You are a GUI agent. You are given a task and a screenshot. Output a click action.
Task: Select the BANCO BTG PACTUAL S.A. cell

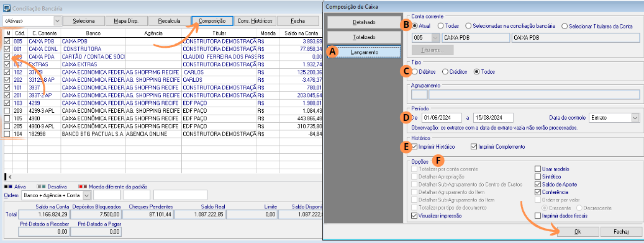click(x=93, y=134)
